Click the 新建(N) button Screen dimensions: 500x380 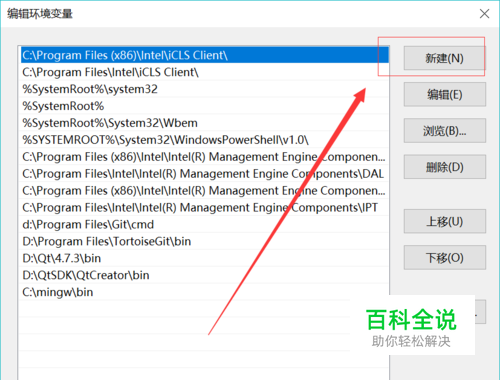[445, 58]
